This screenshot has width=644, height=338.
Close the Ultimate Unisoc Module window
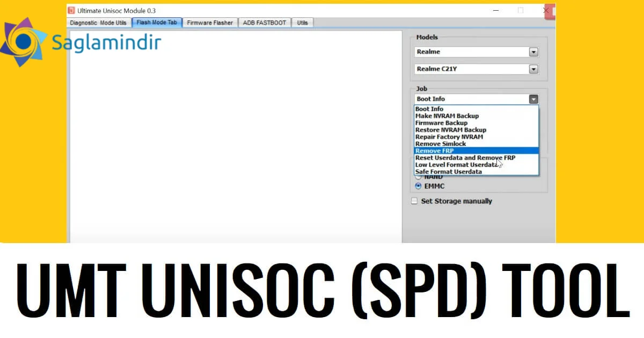(546, 10)
